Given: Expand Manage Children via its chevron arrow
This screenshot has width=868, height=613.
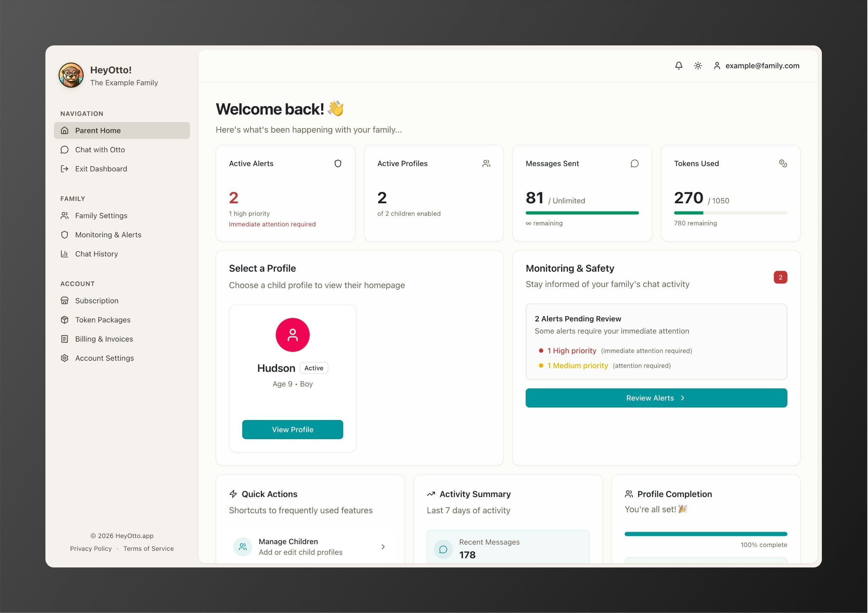Looking at the screenshot, I should click(383, 546).
